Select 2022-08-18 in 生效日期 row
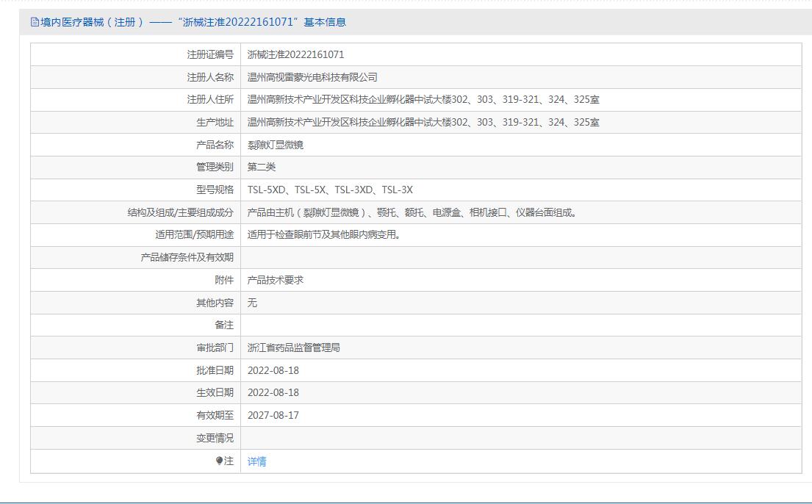 (273, 392)
